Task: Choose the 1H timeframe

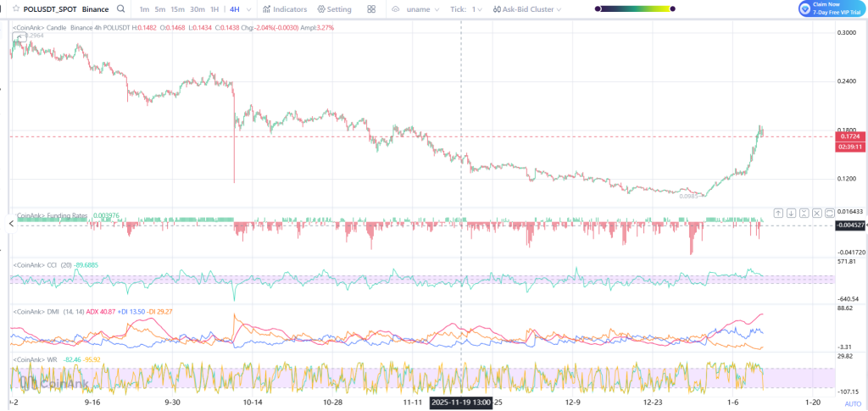Action: click(x=214, y=9)
